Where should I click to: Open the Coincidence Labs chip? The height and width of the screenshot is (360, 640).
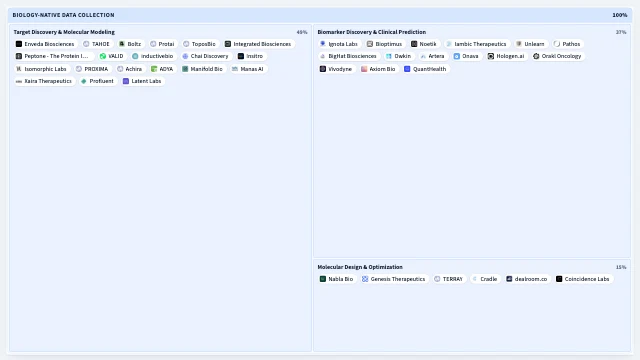tap(583, 279)
